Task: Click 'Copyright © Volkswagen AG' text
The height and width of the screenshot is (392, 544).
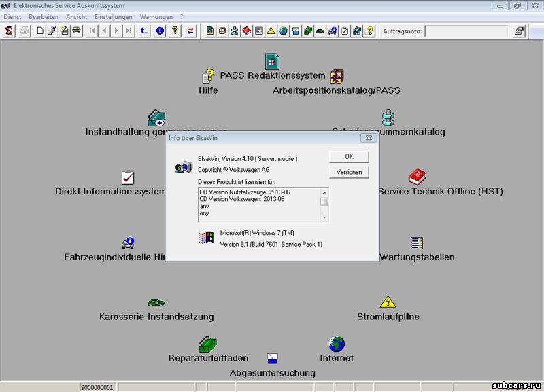Action: click(x=233, y=170)
